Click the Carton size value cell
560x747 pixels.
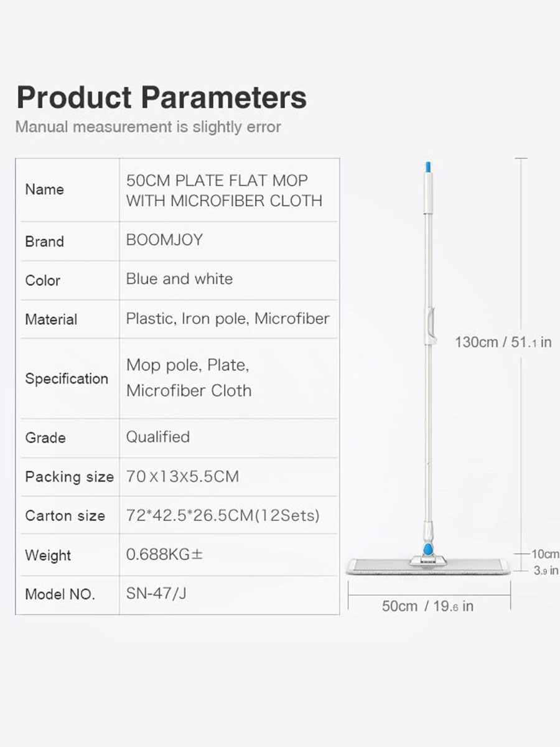[229, 515]
